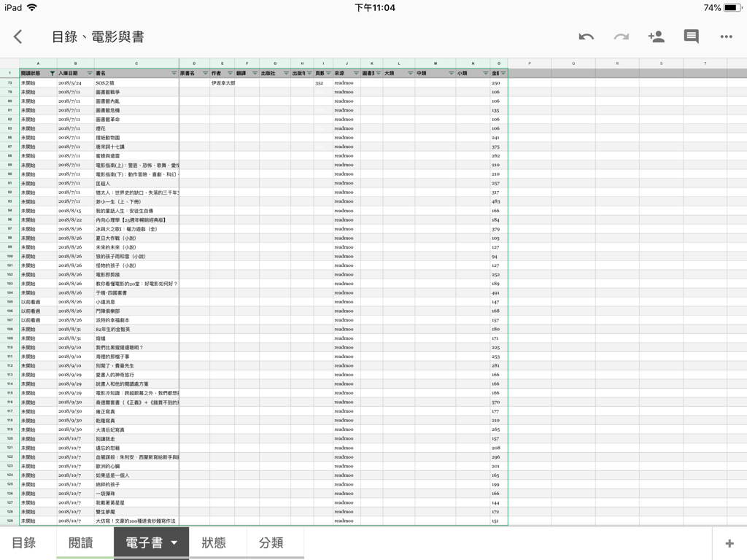747x560 pixels.
Task: Tap the Wi-Fi icon in status bar
Action: tap(32, 7)
